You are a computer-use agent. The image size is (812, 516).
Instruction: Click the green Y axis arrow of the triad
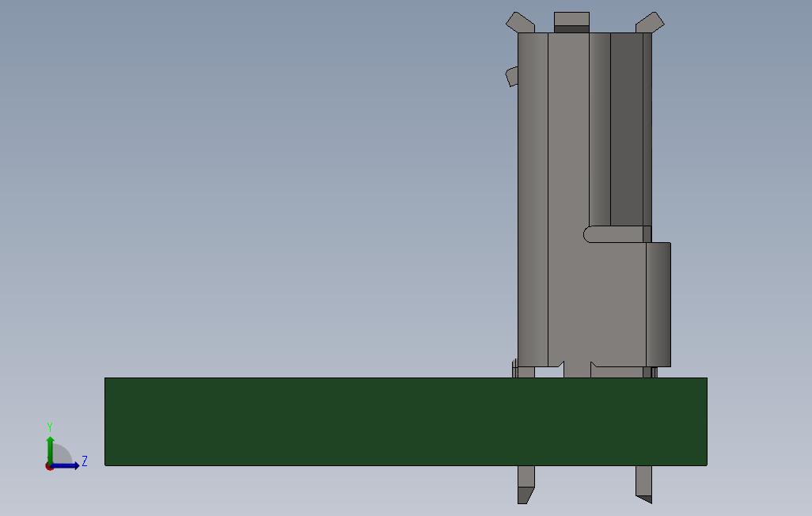point(50,450)
